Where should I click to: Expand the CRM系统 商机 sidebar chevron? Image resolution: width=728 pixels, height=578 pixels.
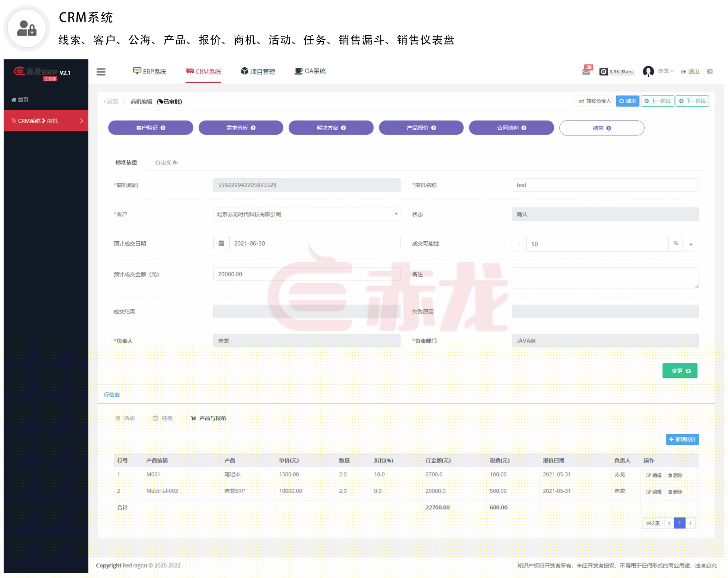(x=82, y=121)
